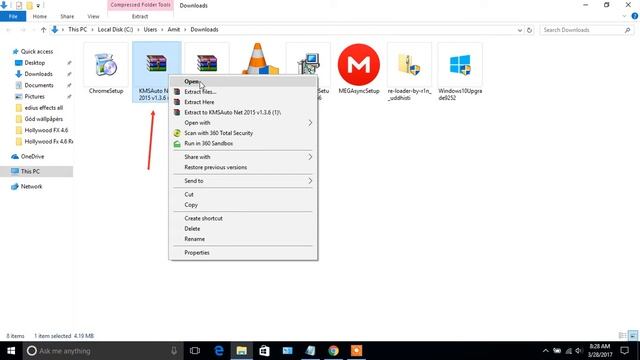The image size is (640, 360).
Task: Open volume control in system tray
Action: coord(579,351)
